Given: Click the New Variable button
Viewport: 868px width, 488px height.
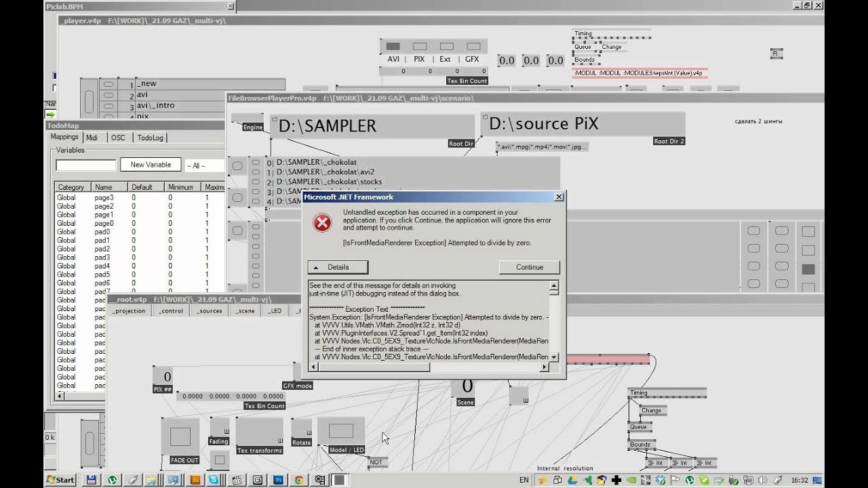Looking at the screenshot, I should point(151,165).
